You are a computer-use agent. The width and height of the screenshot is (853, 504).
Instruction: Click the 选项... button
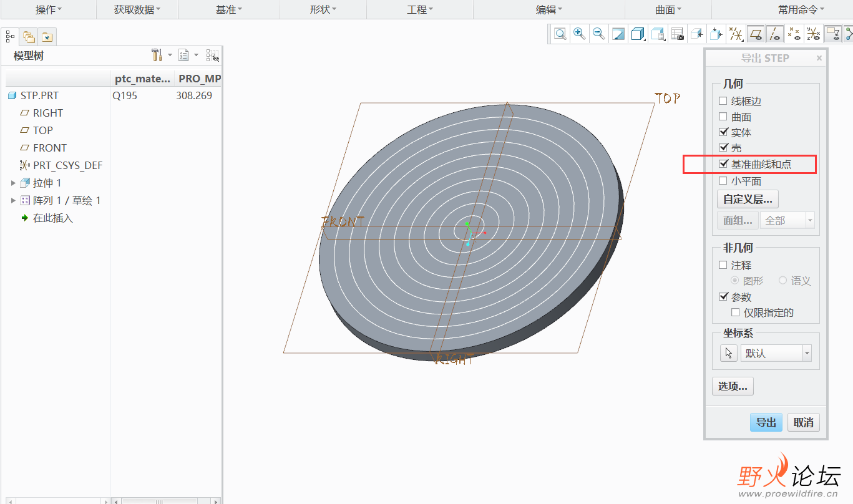click(733, 386)
